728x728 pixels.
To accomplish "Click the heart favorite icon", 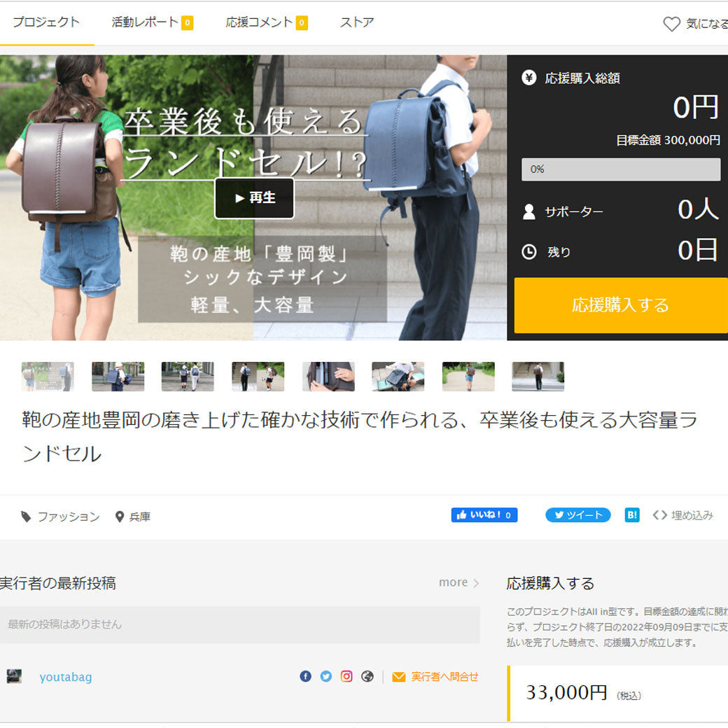I will [x=671, y=24].
